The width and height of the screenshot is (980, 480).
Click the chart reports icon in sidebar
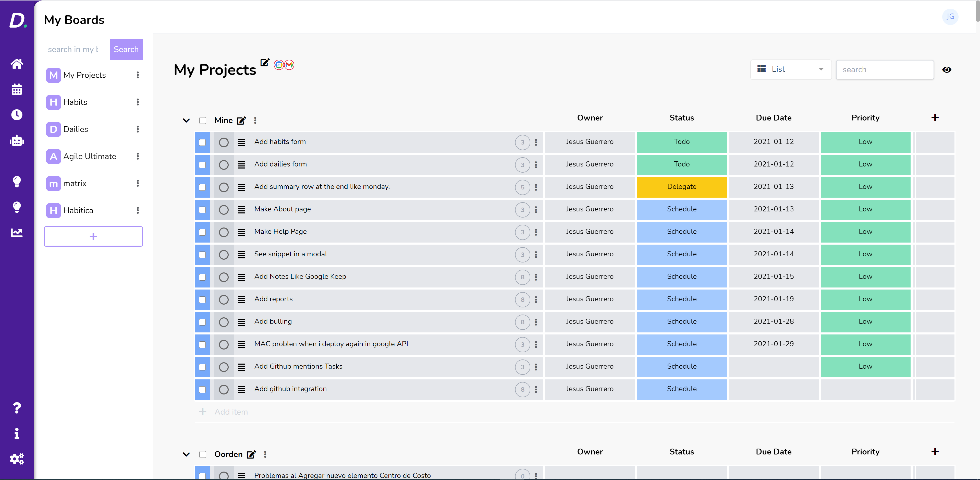[17, 232]
